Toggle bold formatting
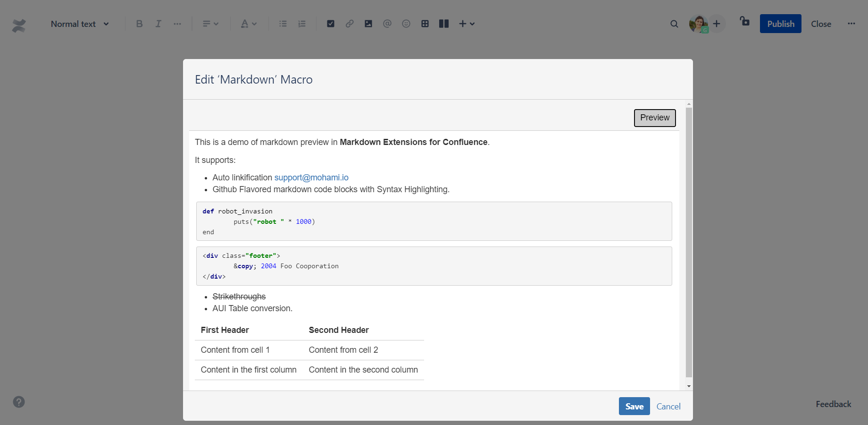The height and width of the screenshot is (425, 868). coord(139,24)
